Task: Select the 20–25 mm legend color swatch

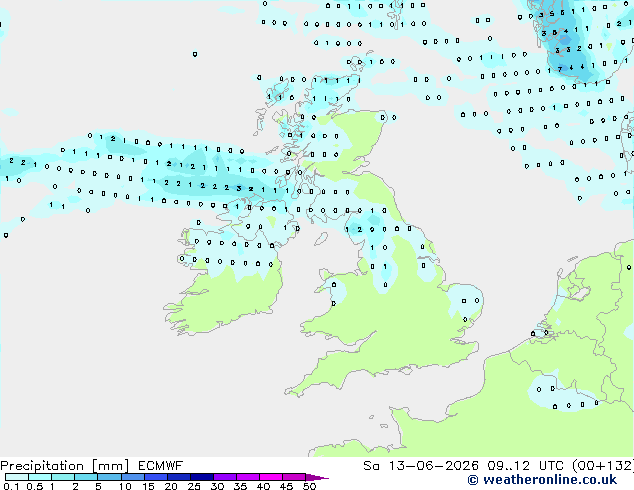Action: coord(178,477)
